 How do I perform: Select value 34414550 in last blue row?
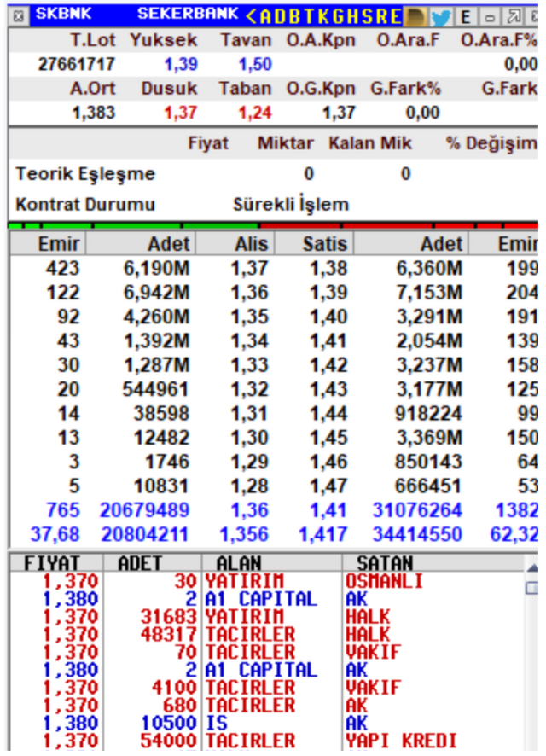pos(417,534)
